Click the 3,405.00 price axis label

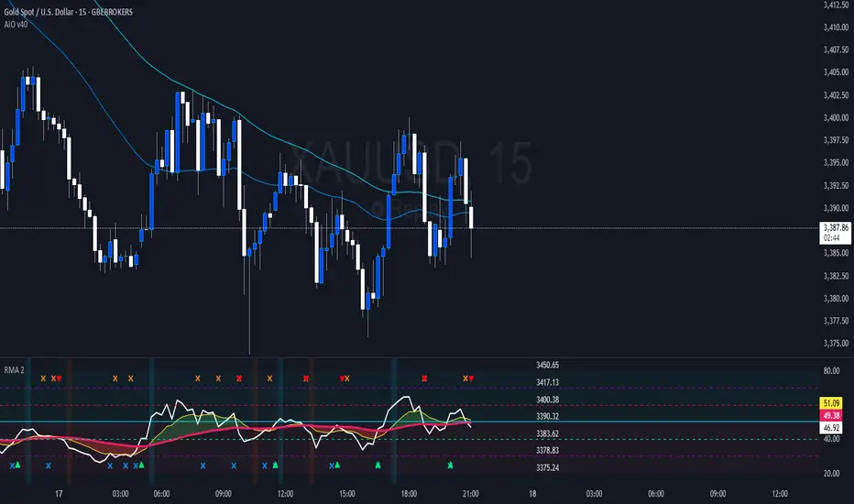click(836, 71)
